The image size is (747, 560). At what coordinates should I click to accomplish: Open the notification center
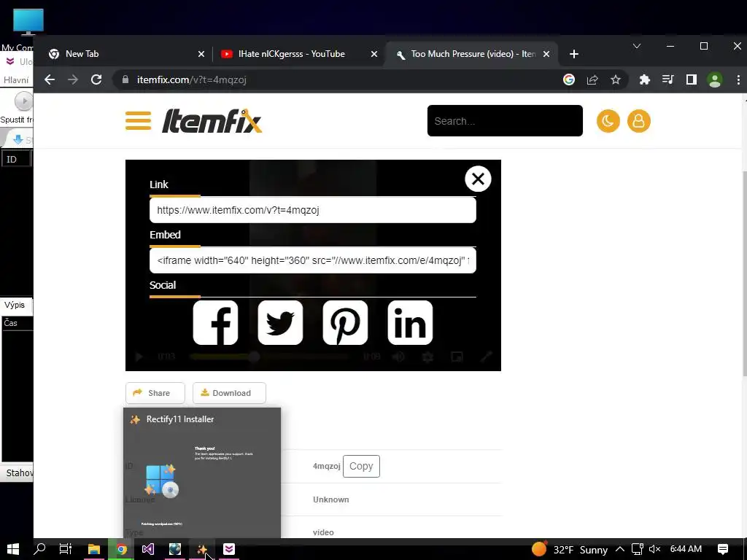(x=723, y=550)
